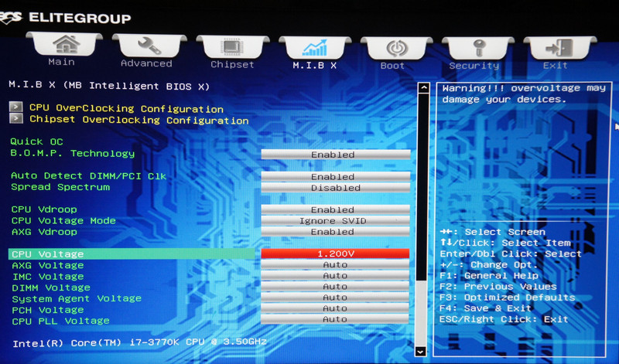Open CPU Voltage Mode Ignore SVID option

point(334,221)
